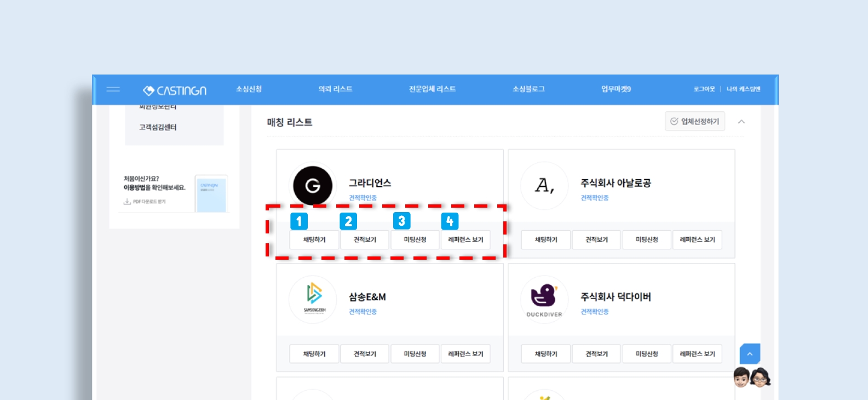The height and width of the screenshot is (400, 868).
Task: Open the hamburger menu icon
Action: click(113, 89)
